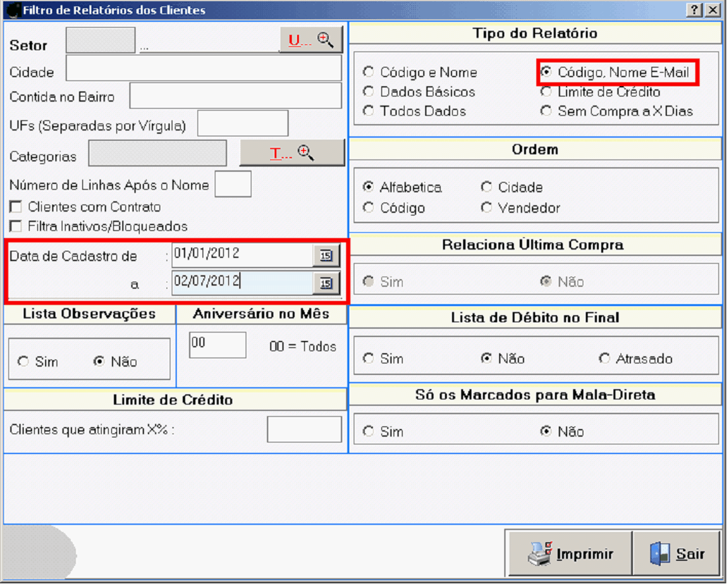Screen dimensions: 728x584
Task: Click the Categorias search magnifier button
Action: tap(293, 153)
